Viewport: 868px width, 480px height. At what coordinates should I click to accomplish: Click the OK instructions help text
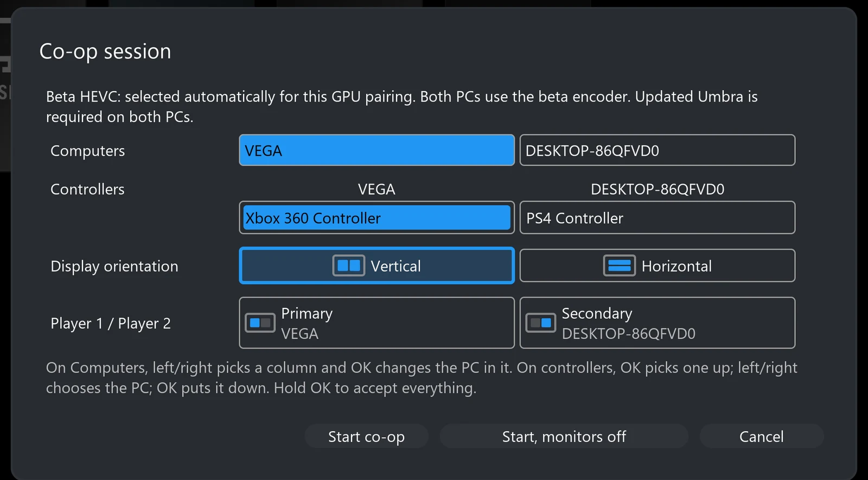(x=422, y=377)
